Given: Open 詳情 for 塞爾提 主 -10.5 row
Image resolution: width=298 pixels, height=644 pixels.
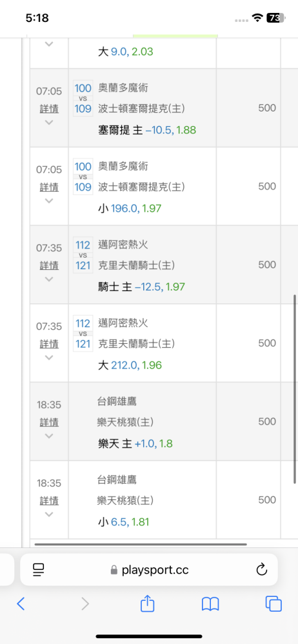Looking at the screenshot, I should pos(49,109).
